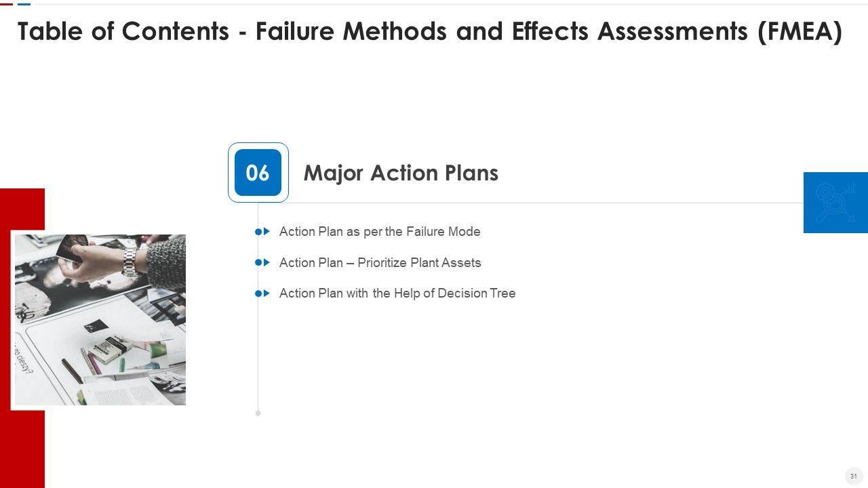Click the words Table of Contents in title
This screenshot has width=868, height=488.
pyautogui.click(x=123, y=31)
